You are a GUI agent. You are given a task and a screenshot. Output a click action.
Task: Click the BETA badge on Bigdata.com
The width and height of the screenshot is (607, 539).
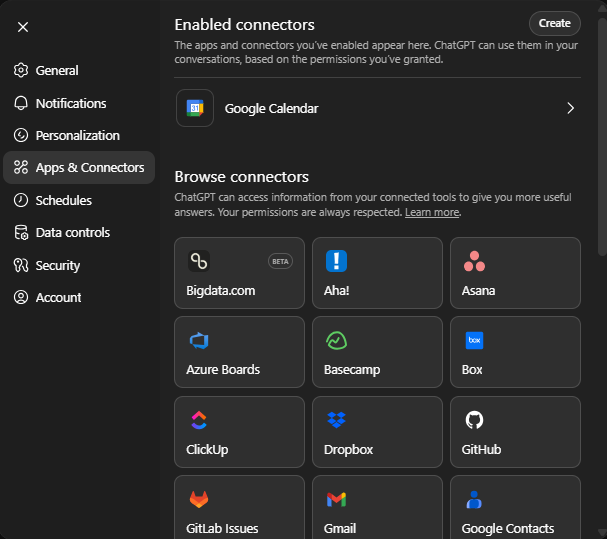(280, 261)
